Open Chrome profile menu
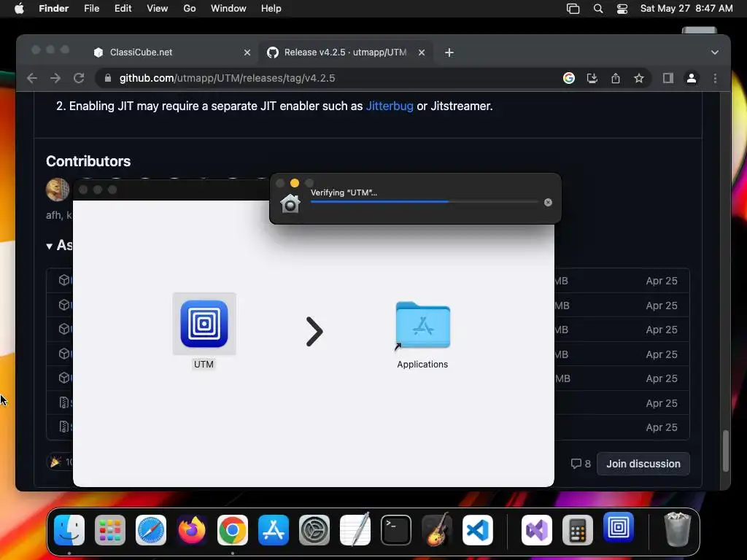 (692, 78)
